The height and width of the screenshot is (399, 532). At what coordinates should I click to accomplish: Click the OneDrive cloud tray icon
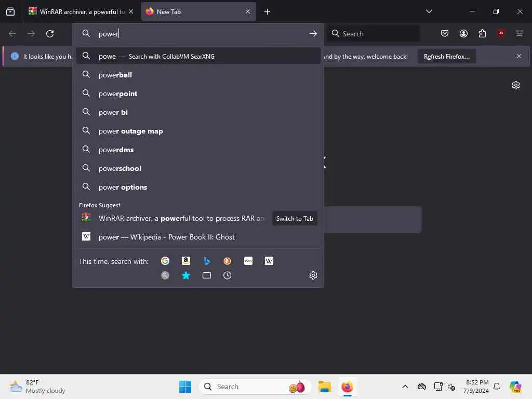pos(422,387)
